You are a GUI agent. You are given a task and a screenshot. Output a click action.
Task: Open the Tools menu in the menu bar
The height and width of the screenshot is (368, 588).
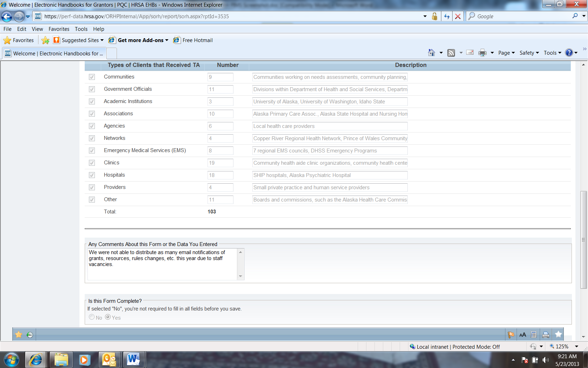point(81,29)
